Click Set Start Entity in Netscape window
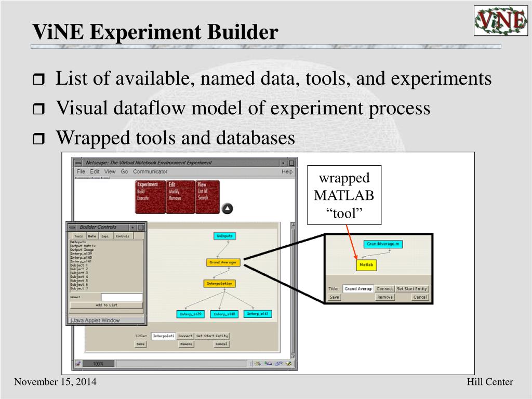Viewport: 532px width, 399px height. pos(212,336)
